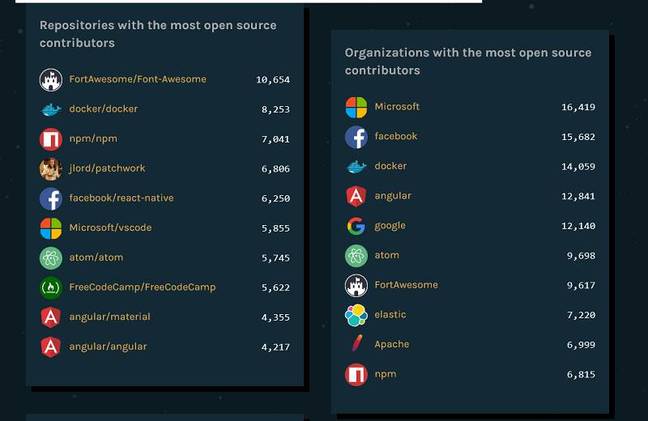Click the contributor count 4,217

click(x=275, y=347)
